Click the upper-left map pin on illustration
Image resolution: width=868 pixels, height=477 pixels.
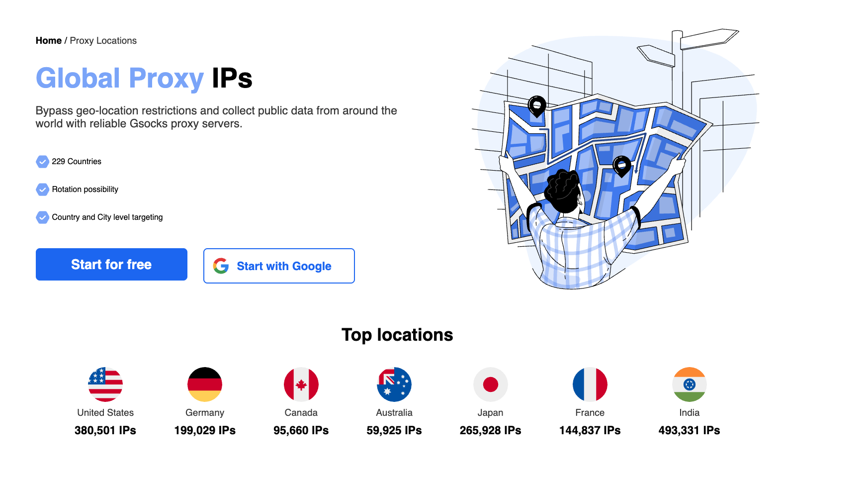[537, 105]
